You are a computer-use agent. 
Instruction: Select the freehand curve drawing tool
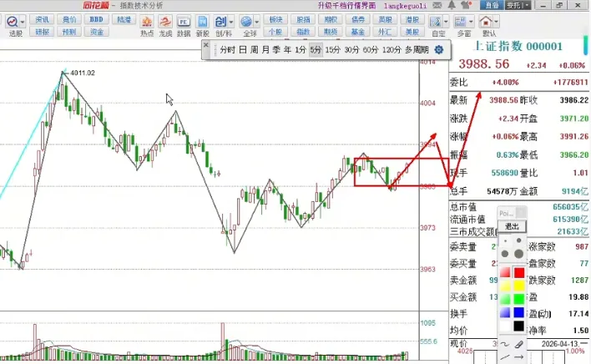click(505, 345)
